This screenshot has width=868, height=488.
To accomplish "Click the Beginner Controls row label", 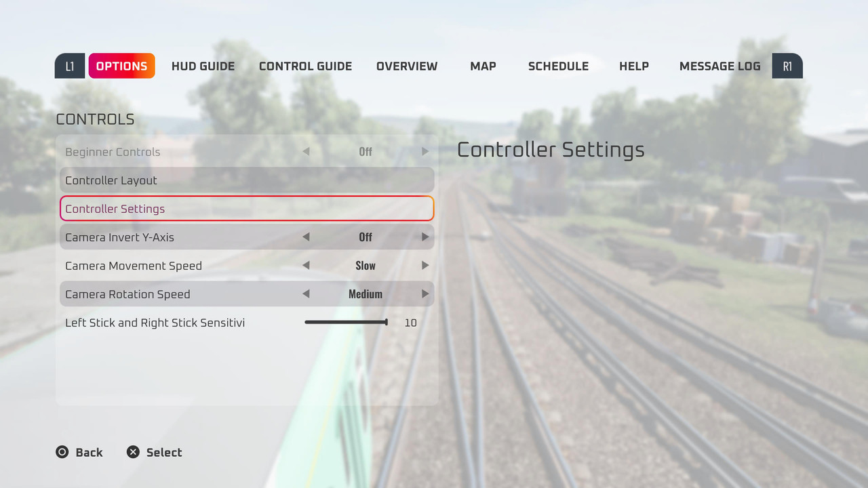I will (113, 152).
